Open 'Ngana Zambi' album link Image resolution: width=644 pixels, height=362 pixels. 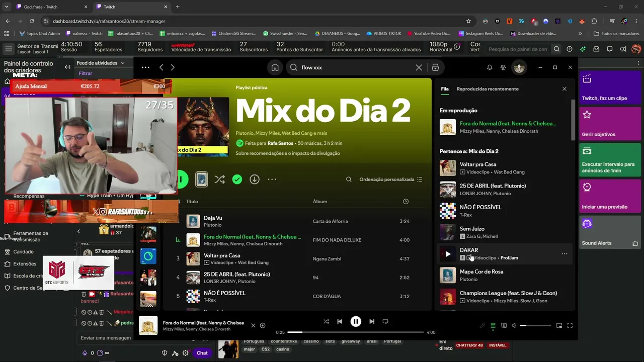click(327, 259)
